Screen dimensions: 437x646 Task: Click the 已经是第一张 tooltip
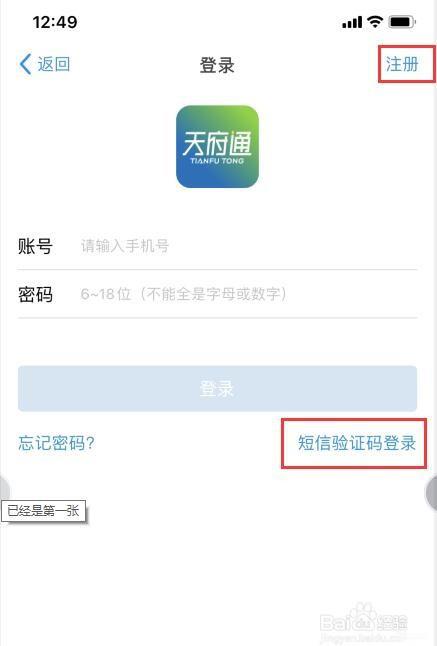pos(43,511)
